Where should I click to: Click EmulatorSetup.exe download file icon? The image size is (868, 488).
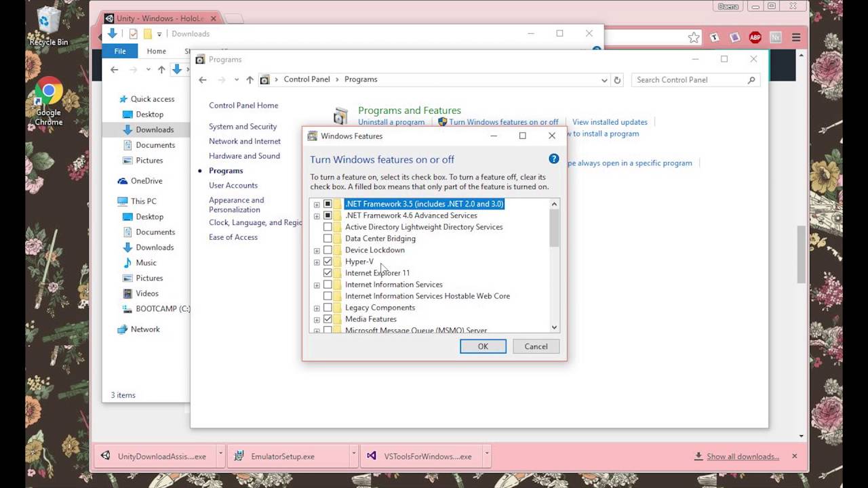pyautogui.click(x=239, y=456)
